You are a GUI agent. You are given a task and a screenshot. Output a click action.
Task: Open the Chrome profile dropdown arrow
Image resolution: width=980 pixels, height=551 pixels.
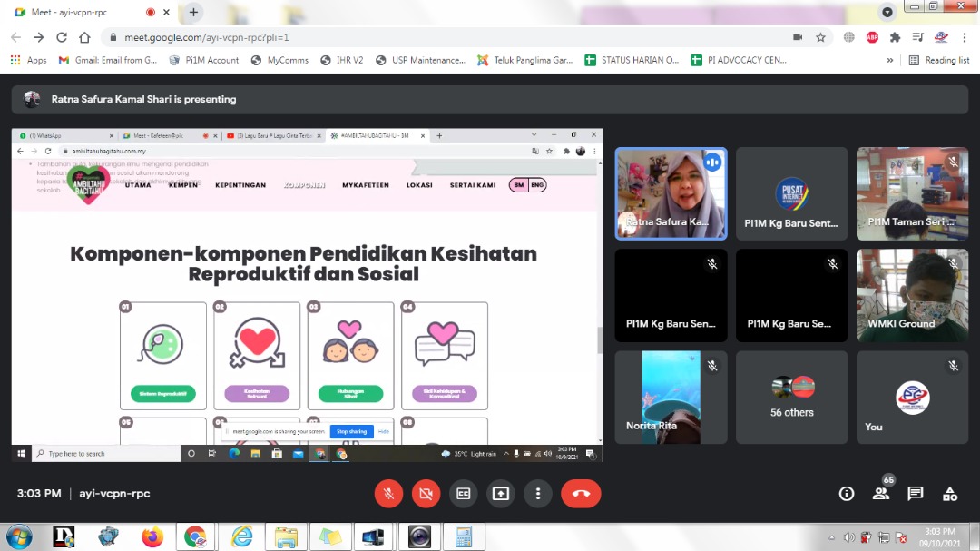pos(887,12)
